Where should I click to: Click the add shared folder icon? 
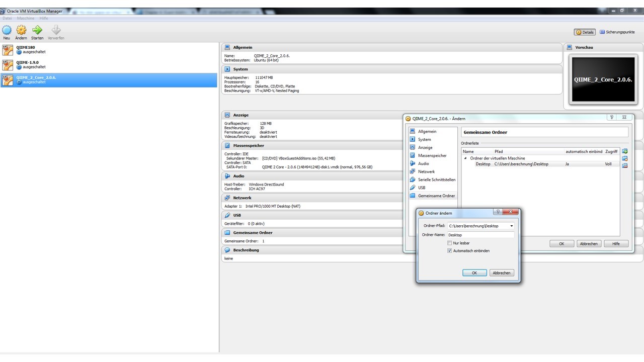(x=625, y=151)
